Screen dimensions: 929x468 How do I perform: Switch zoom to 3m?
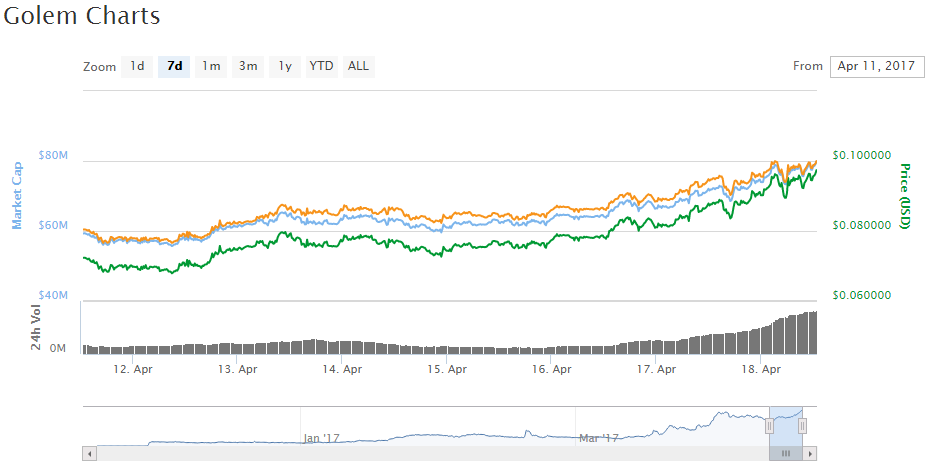248,66
